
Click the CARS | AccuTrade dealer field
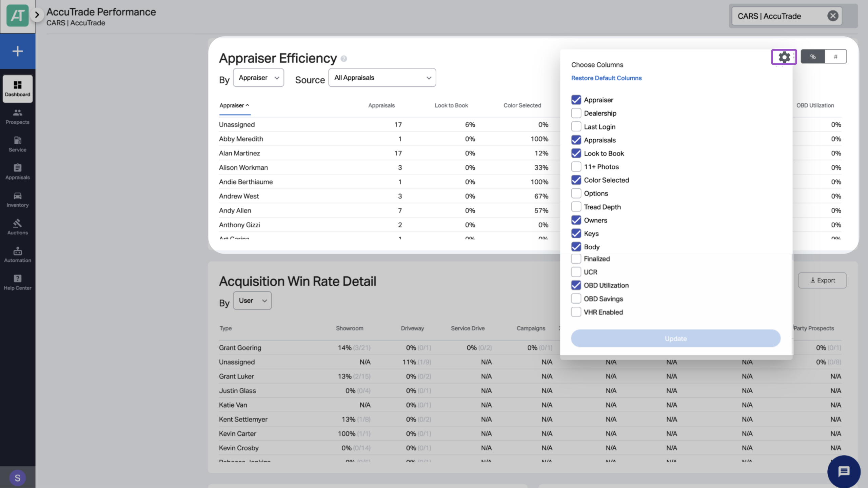click(787, 16)
